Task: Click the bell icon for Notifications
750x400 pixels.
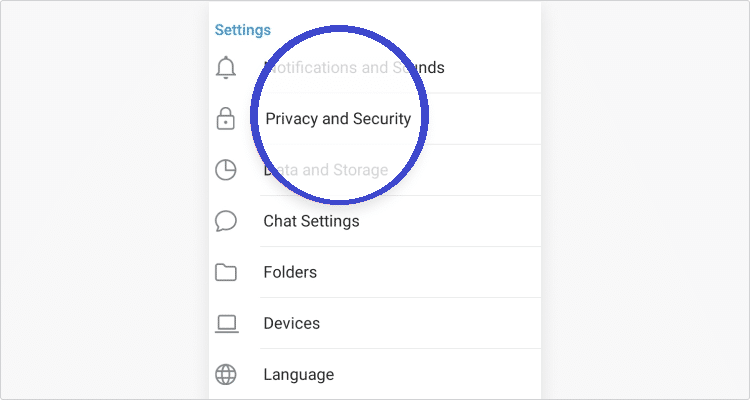Action: [x=226, y=68]
